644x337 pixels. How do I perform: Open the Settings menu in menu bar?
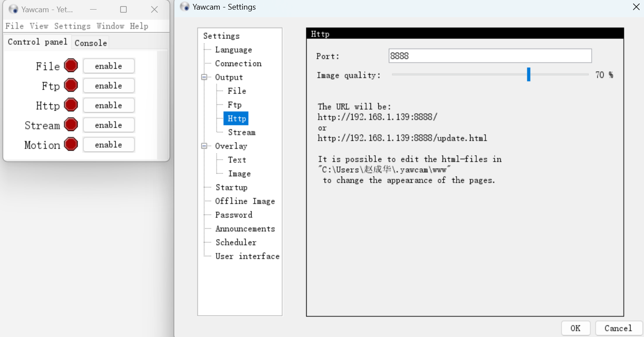[72, 26]
